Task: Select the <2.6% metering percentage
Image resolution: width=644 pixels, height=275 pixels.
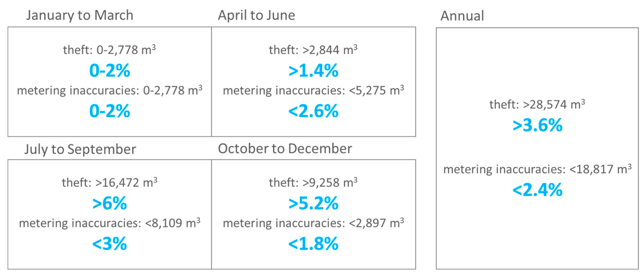Action: pos(313,111)
